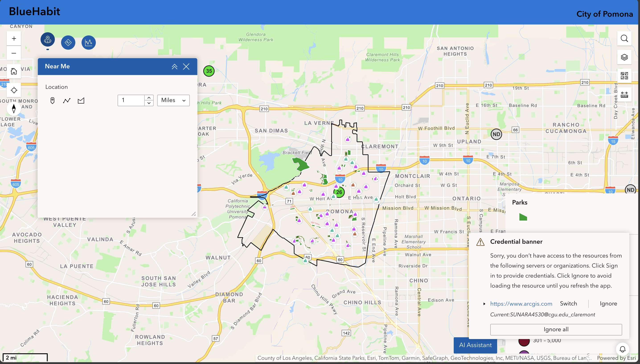This screenshot has width=640, height=364.
Task: Collapse the Near Me panel
Action: [x=174, y=67]
